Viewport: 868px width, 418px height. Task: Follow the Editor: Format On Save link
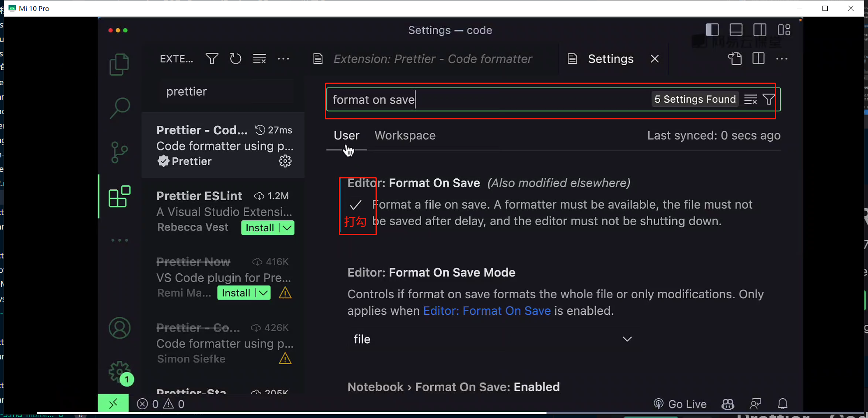point(487,311)
